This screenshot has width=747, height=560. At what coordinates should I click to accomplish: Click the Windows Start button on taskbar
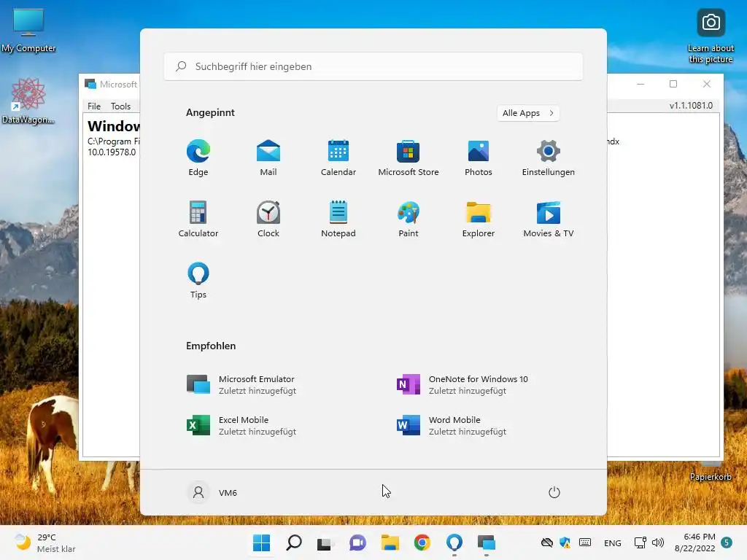[262, 542]
